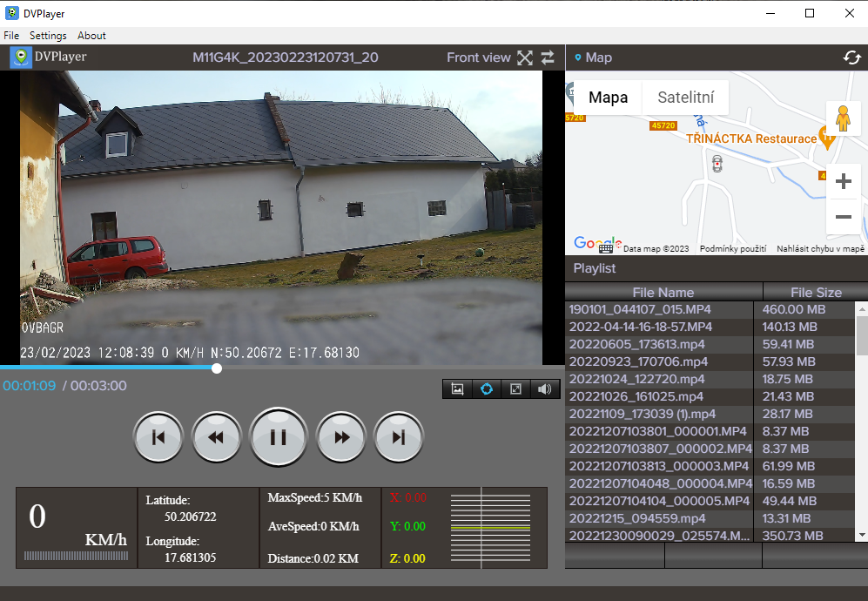Click the fullscreen icon beside Front view
Viewport: 868px width, 601px height.
(x=524, y=57)
